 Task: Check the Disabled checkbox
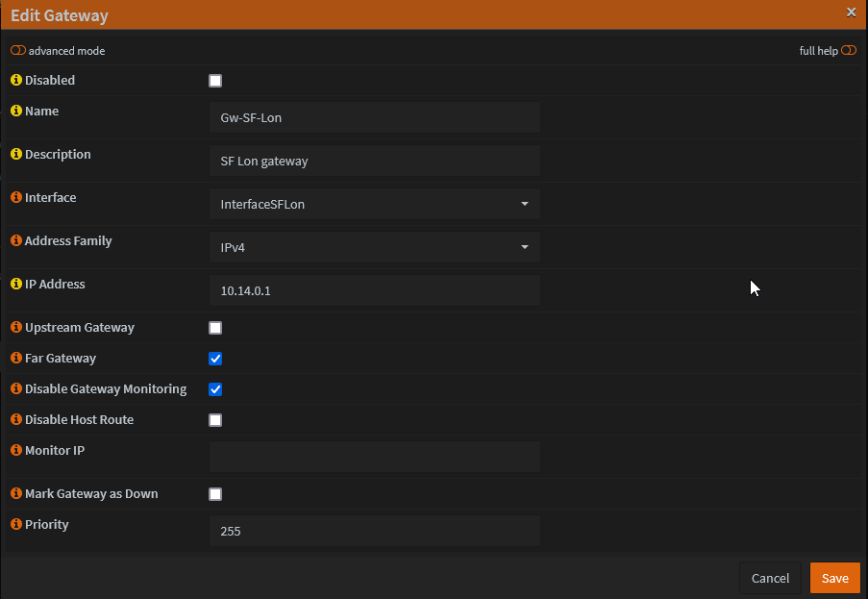[215, 81]
